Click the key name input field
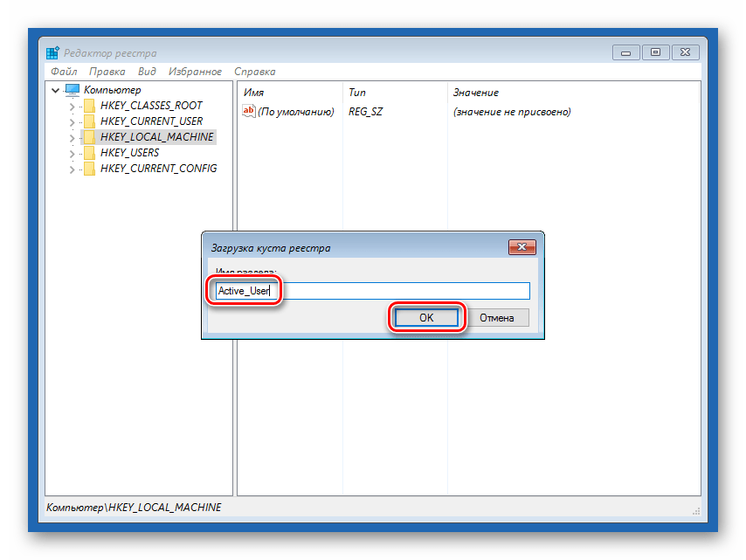Image resolution: width=746 pixels, height=560 pixels. tap(372, 291)
